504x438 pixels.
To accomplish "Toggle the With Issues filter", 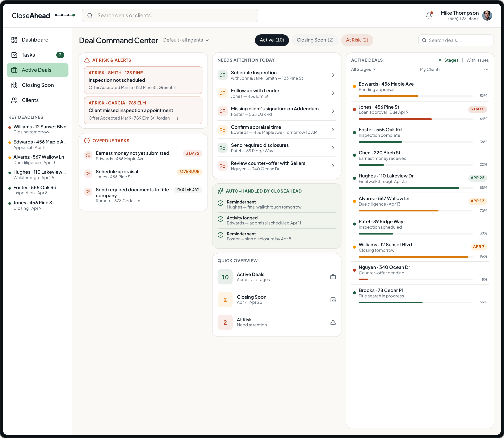I will pos(477,60).
